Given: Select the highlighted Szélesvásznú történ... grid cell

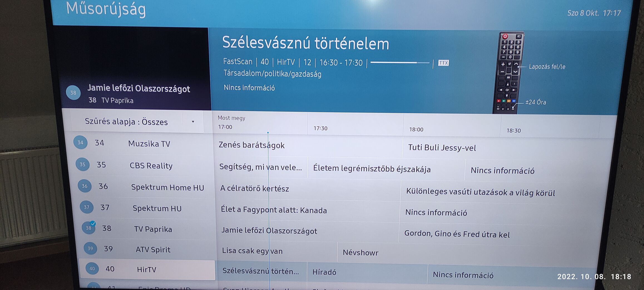Looking at the screenshot, I should click(262, 271).
